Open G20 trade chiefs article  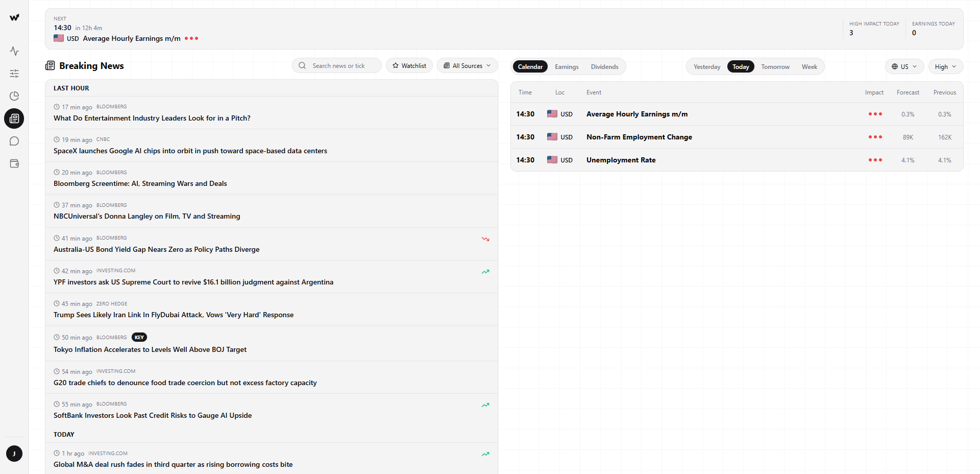pos(272,377)
